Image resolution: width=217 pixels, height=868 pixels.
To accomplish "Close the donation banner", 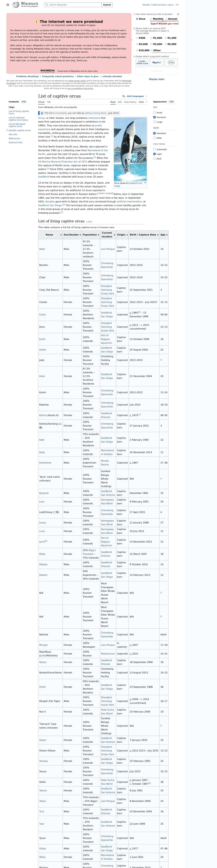I will tap(178, 14).
